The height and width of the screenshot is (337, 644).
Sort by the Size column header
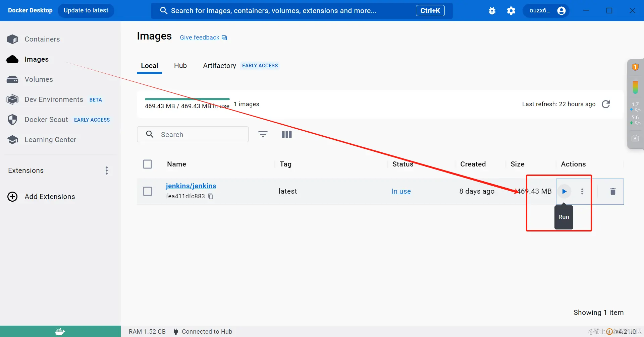click(x=518, y=164)
